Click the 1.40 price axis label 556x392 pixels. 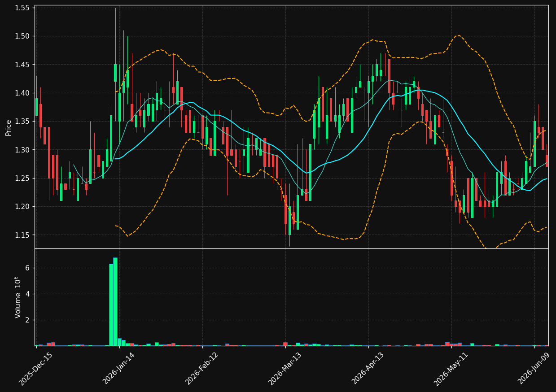tap(22, 93)
